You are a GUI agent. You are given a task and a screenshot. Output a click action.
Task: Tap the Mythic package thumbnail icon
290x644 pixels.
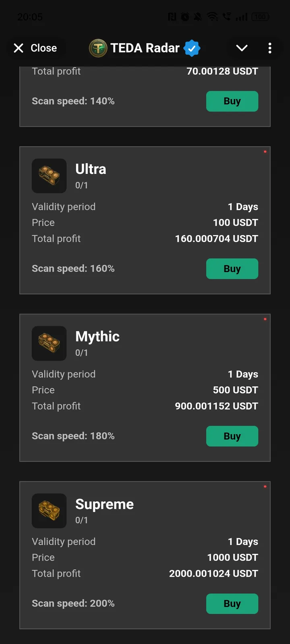coord(49,343)
